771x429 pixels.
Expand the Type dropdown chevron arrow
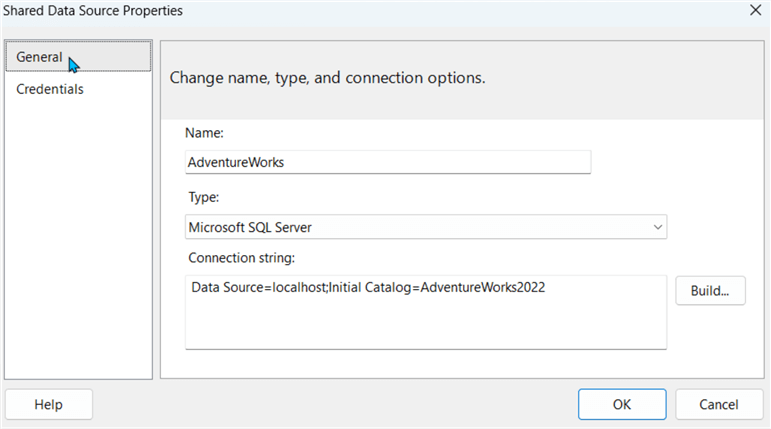(x=657, y=227)
